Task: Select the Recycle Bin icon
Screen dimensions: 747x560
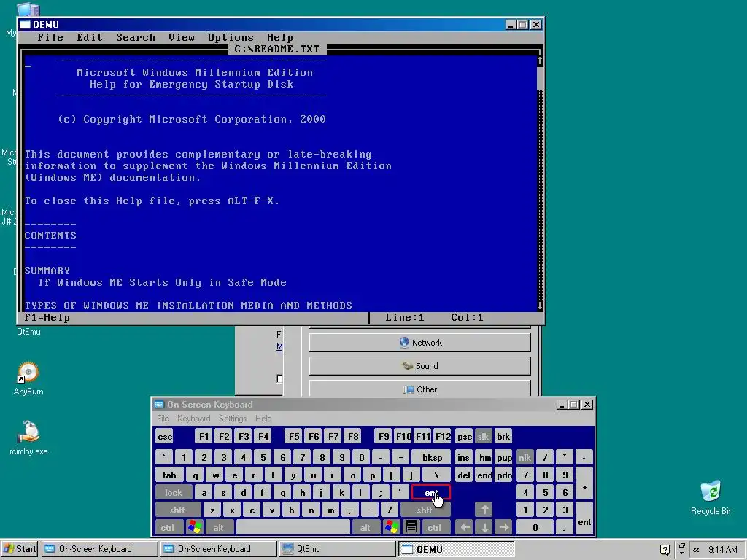Action: [x=711, y=498]
